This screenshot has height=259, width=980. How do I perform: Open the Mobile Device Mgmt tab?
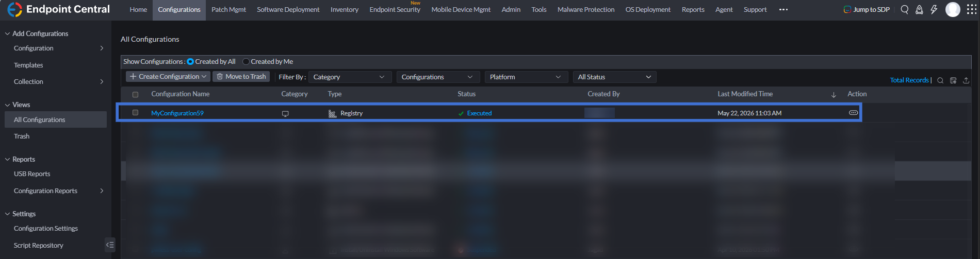click(x=461, y=9)
